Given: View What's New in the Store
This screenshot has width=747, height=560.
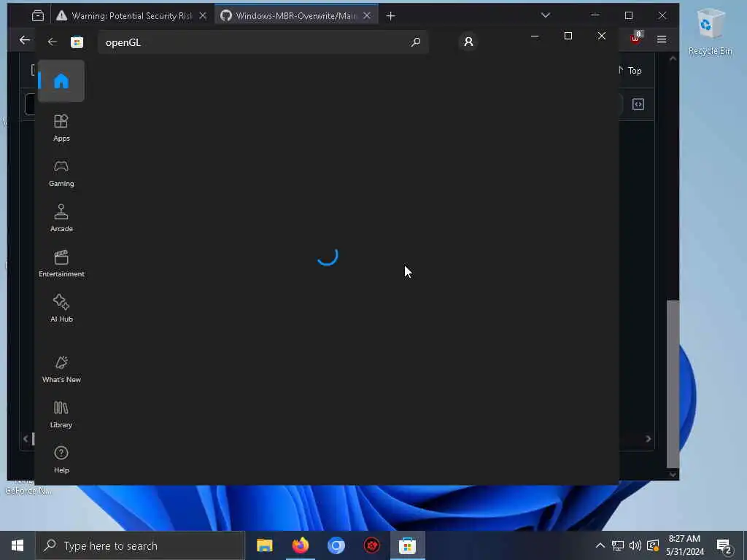Looking at the screenshot, I should coord(61,370).
